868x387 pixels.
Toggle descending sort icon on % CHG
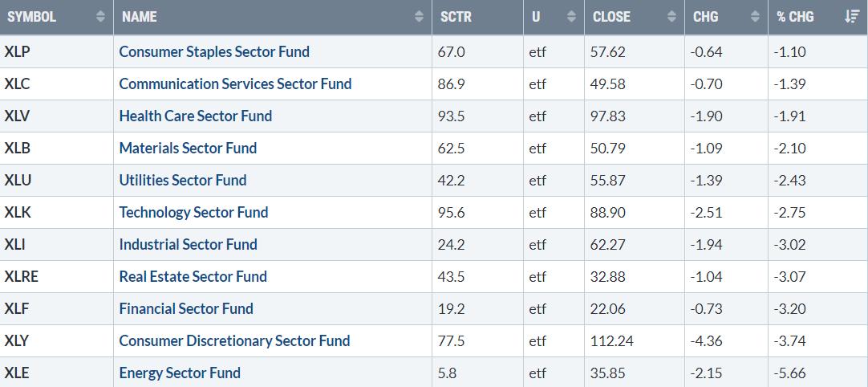[x=852, y=16]
